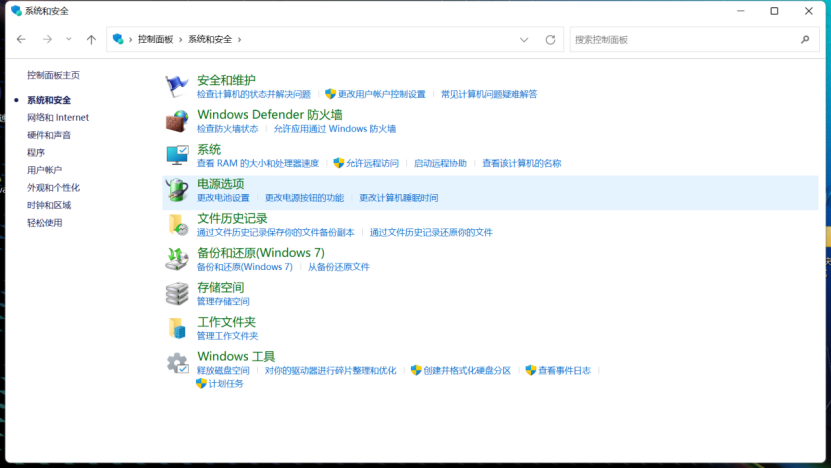This screenshot has height=468, width=831.
Task: Refresh the control panel view
Action: [x=550, y=40]
